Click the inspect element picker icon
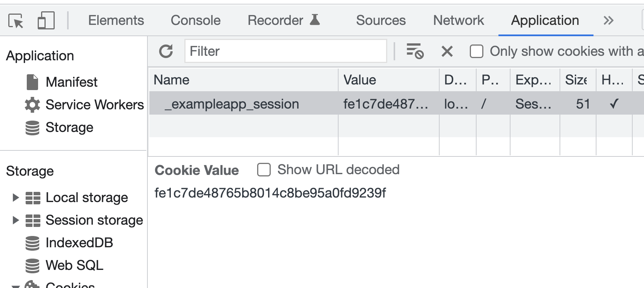This screenshot has height=288, width=644. click(16, 20)
